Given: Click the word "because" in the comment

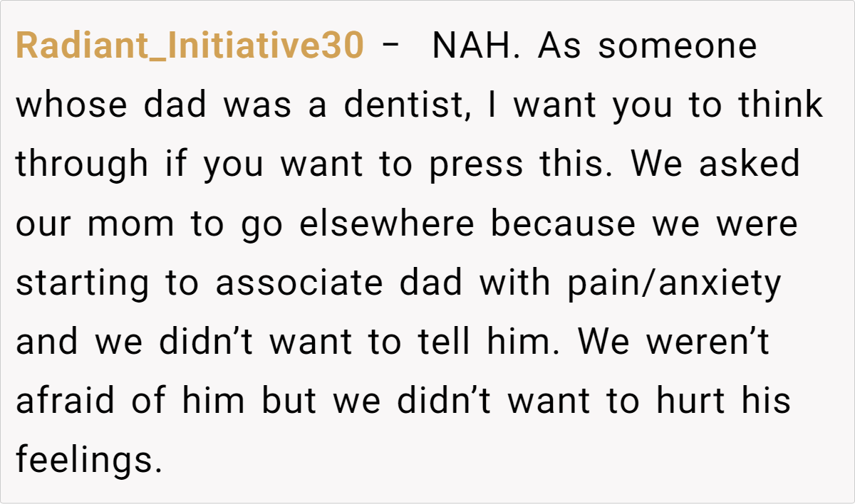Looking at the screenshot, I should tap(564, 224).
